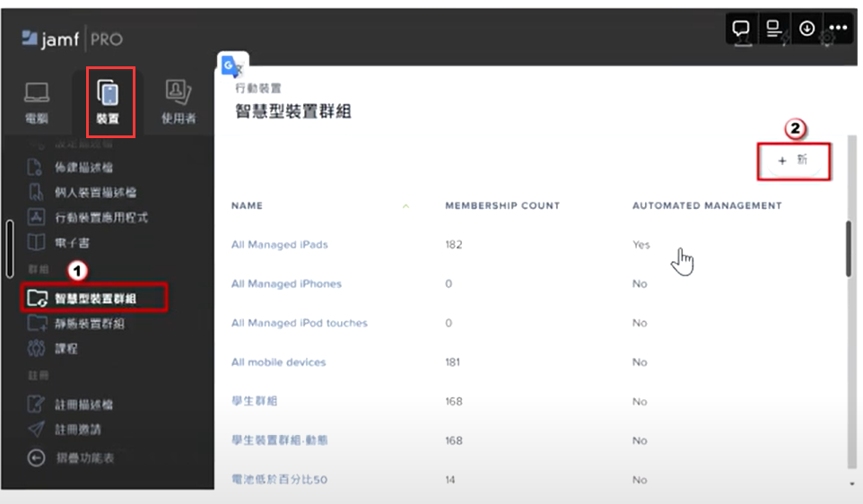Switch to the 電腦 (Computers) tab

(37, 102)
